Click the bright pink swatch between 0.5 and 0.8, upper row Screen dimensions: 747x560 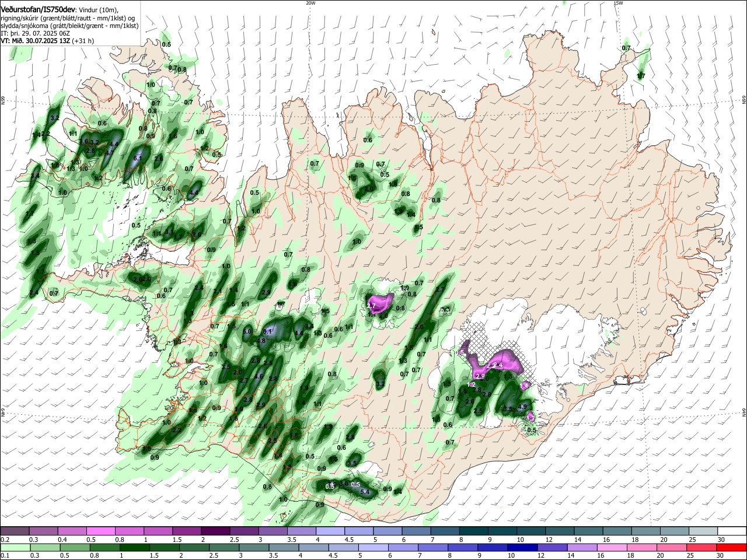[100, 531]
